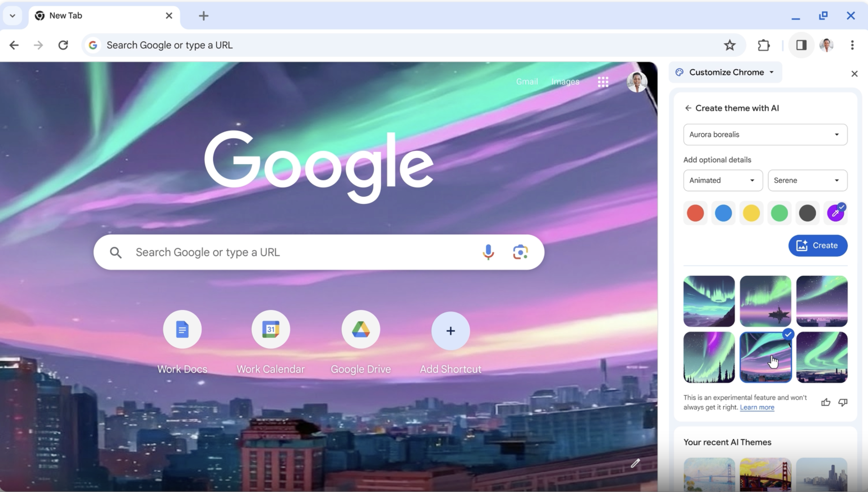
Task: Click the Images menu item
Action: [565, 81]
